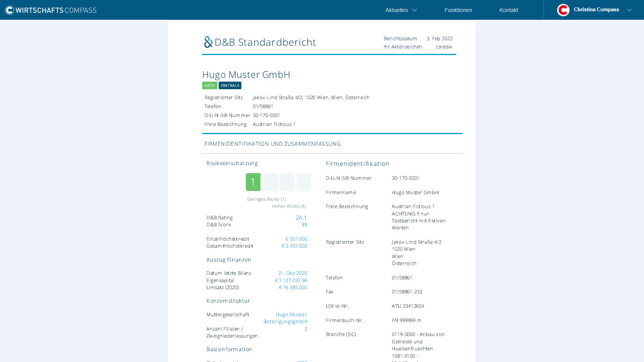Click the Fax number 01/58861-232
This screenshot has height=362, width=644.
407,292
